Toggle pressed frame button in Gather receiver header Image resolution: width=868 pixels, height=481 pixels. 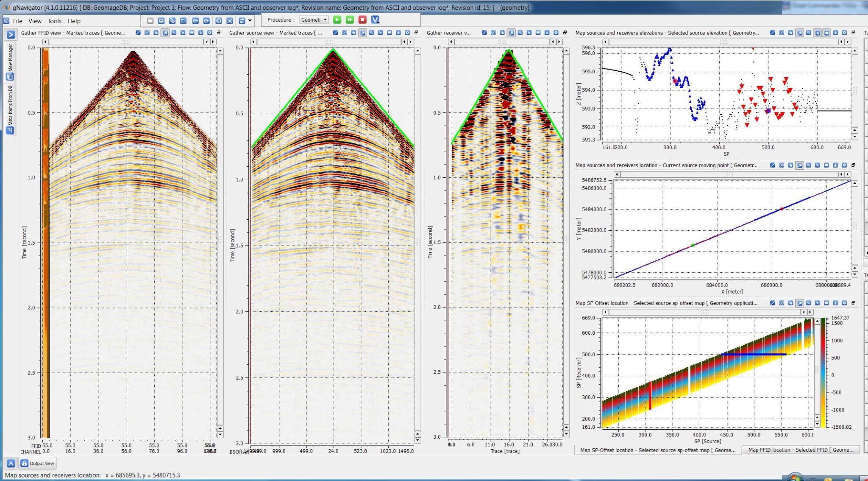tap(512, 33)
